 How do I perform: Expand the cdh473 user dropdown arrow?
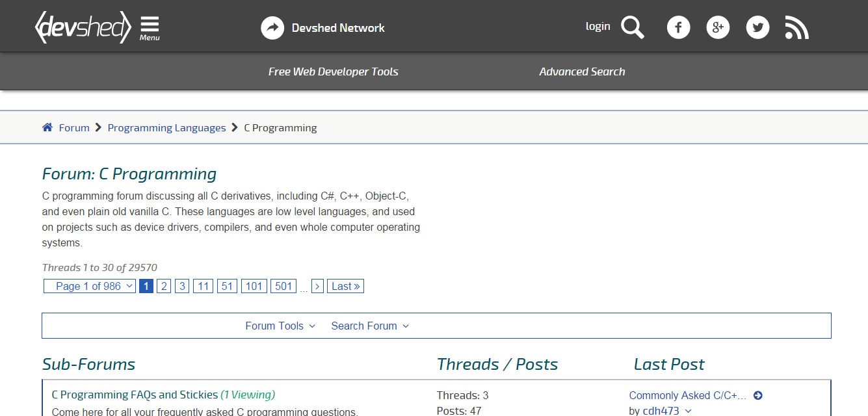[x=689, y=411]
